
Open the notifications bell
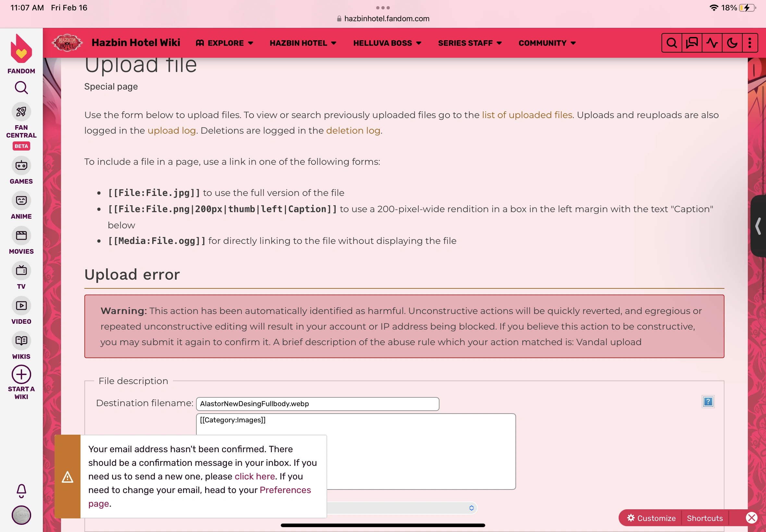21,490
